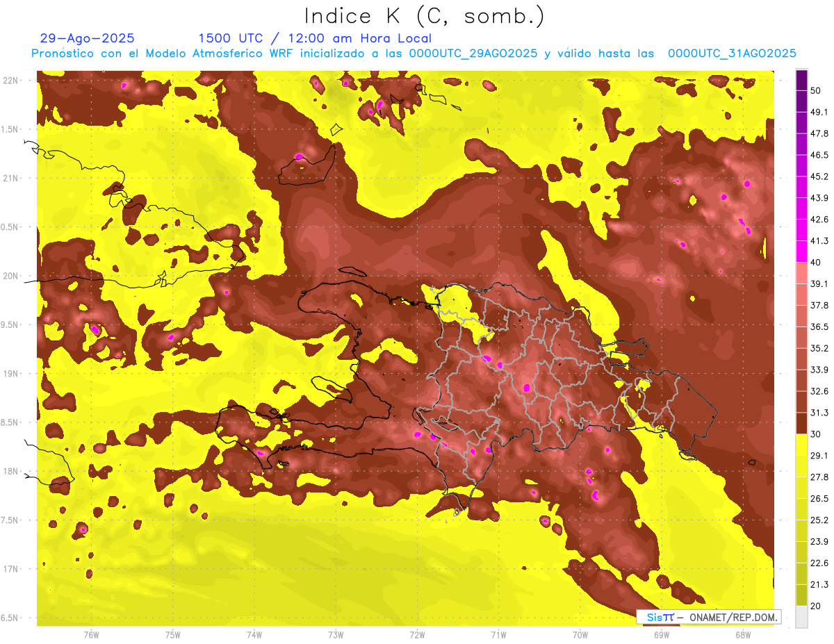This screenshot has height=644, width=834.
Task: Click the "50" value on color scale
Action: point(815,90)
